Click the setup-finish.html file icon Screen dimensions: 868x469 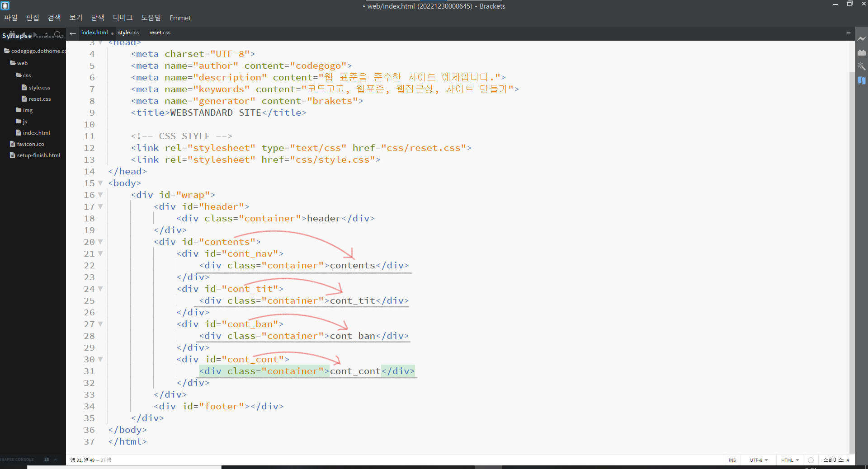coord(13,155)
